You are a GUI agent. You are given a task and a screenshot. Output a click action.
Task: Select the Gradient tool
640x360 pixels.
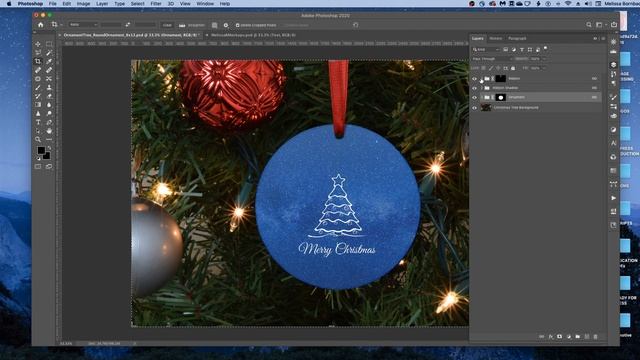coord(38,105)
